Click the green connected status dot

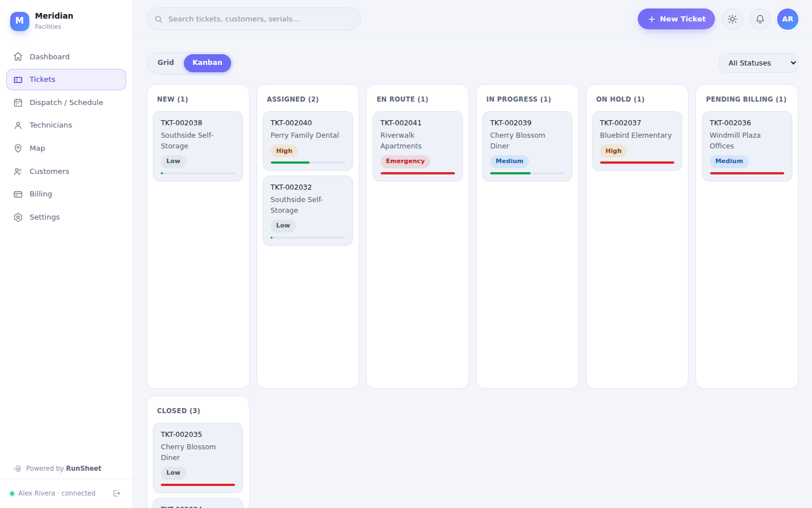12,493
